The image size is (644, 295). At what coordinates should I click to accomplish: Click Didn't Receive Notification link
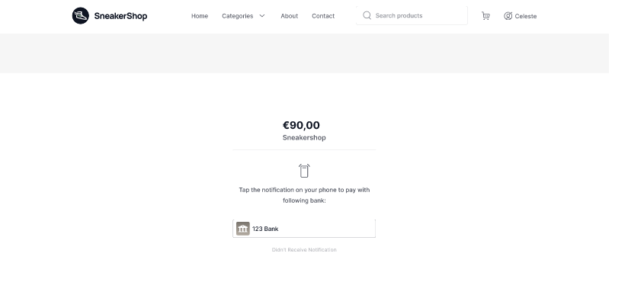pyautogui.click(x=304, y=250)
